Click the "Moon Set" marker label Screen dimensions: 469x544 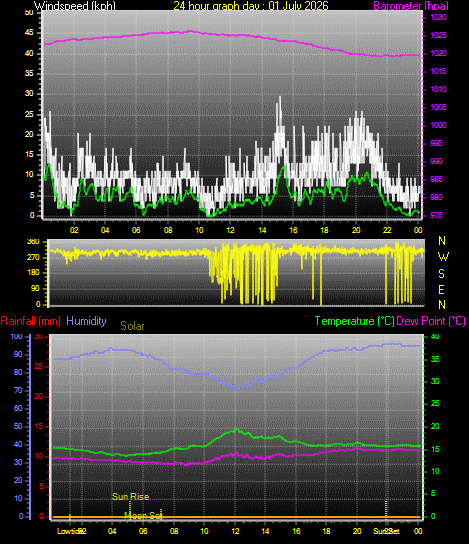click(x=143, y=516)
